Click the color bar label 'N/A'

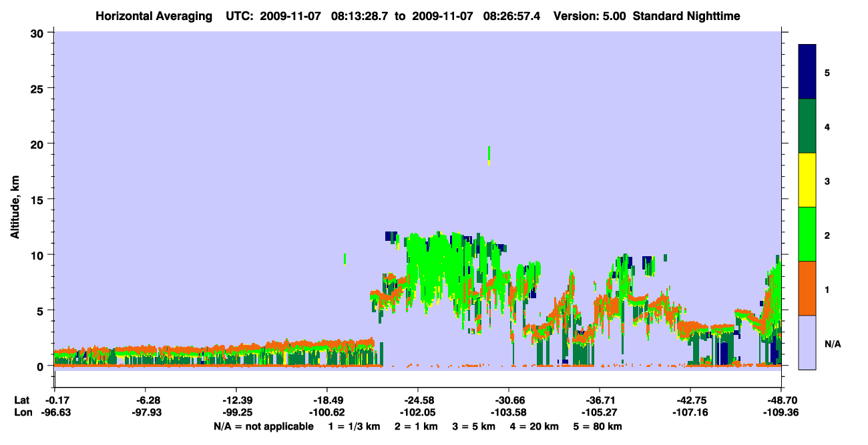pyautogui.click(x=832, y=344)
